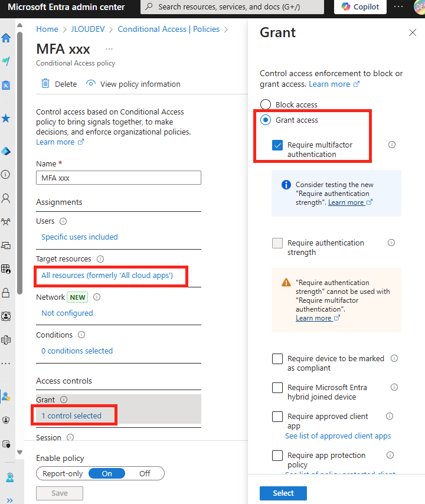The width and height of the screenshot is (425, 504).
Task: Open the Applications grid icon in sidebar
Action: 6,269
